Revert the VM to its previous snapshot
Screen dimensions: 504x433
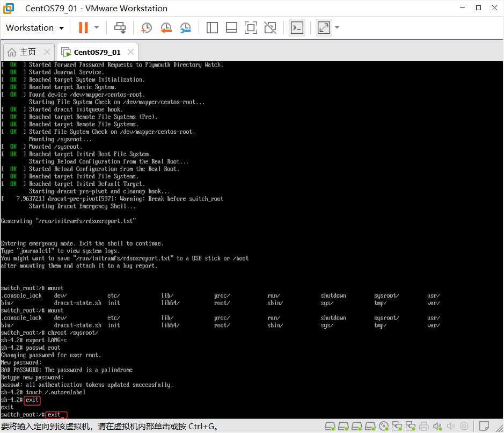tap(166, 27)
